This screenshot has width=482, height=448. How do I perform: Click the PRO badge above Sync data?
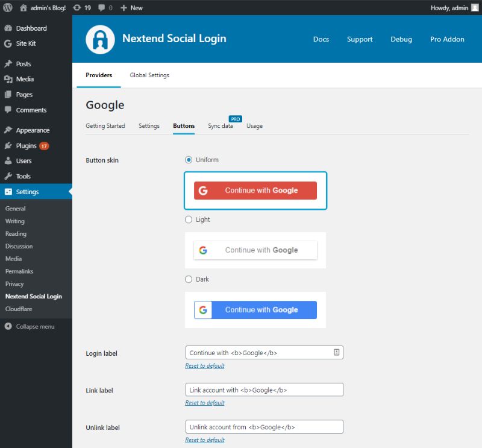[236, 119]
